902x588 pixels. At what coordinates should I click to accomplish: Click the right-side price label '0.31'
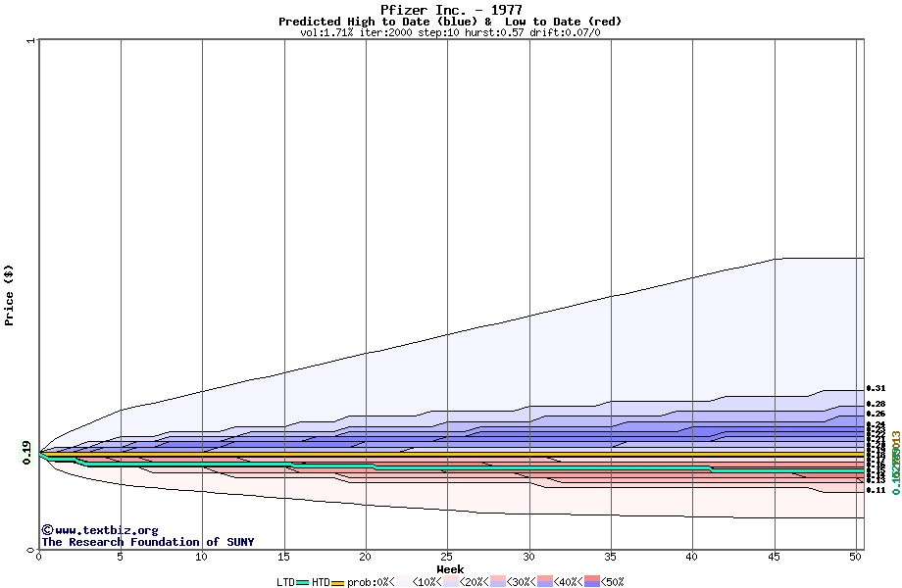point(877,388)
